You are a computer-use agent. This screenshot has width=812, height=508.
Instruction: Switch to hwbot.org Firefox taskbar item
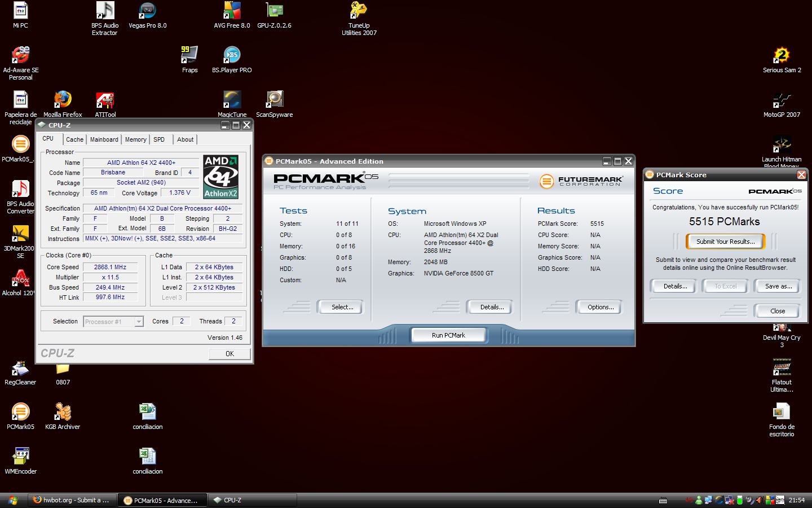[72, 500]
